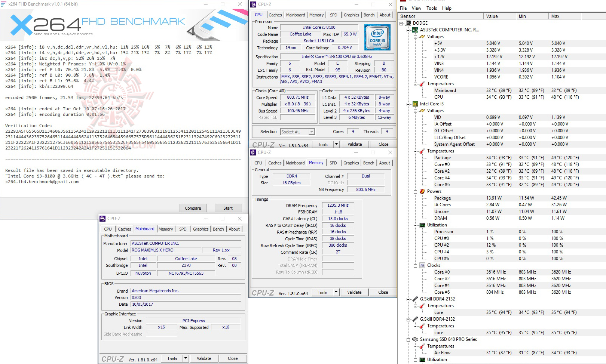Select the DODGE computer icon in HWMonitor
The image size is (606, 364).
coord(408,23)
